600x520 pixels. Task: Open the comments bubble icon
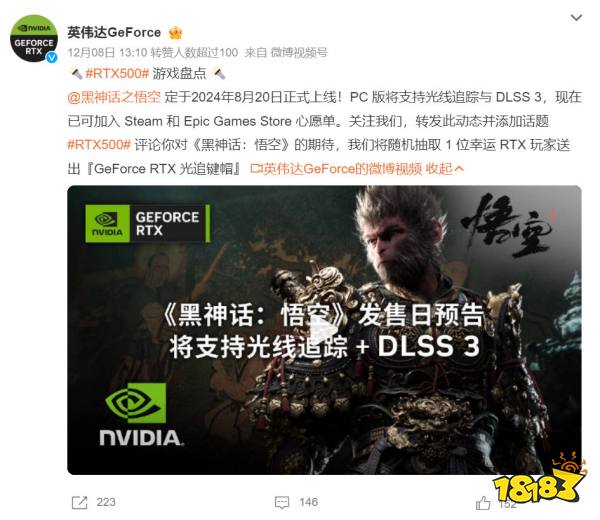tap(282, 502)
